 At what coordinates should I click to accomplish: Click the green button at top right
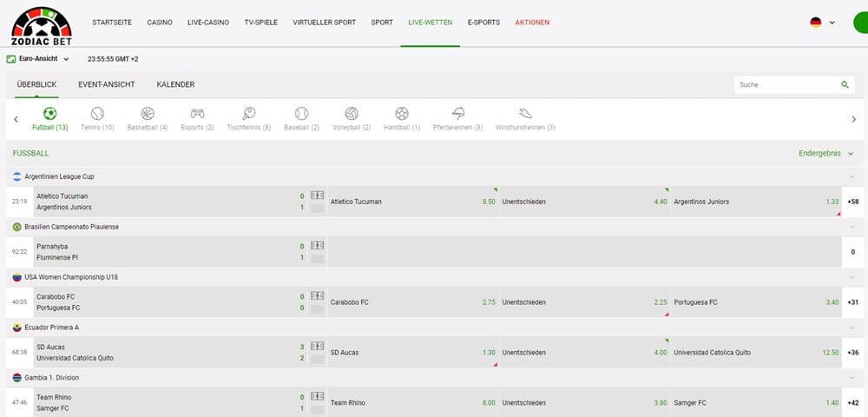pos(861,23)
